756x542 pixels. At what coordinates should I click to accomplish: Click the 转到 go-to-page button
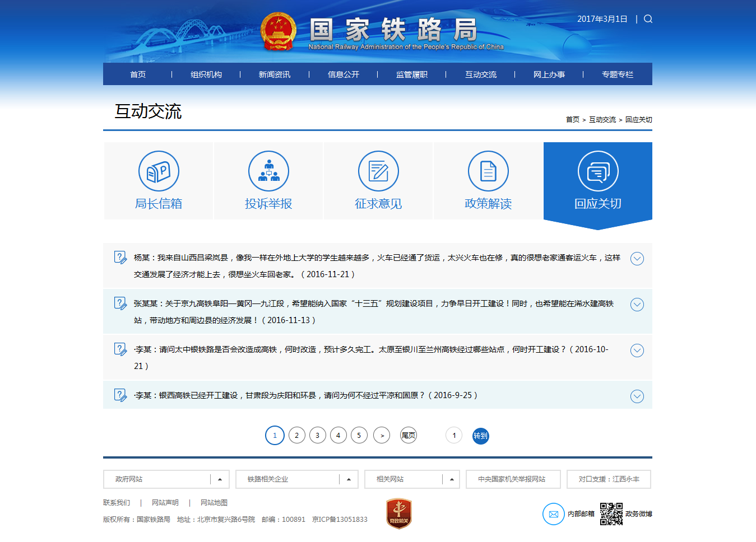(480, 436)
